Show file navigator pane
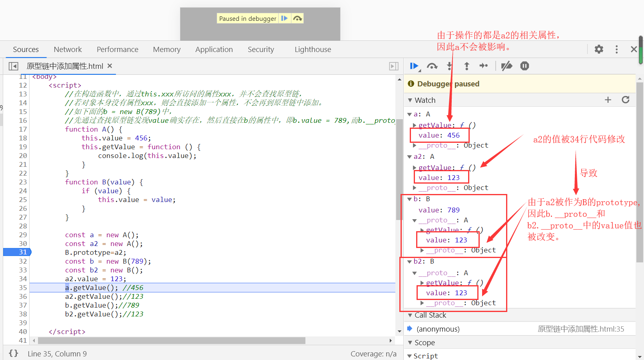The height and width of the screenshot is (360, 644). [14, 66]
